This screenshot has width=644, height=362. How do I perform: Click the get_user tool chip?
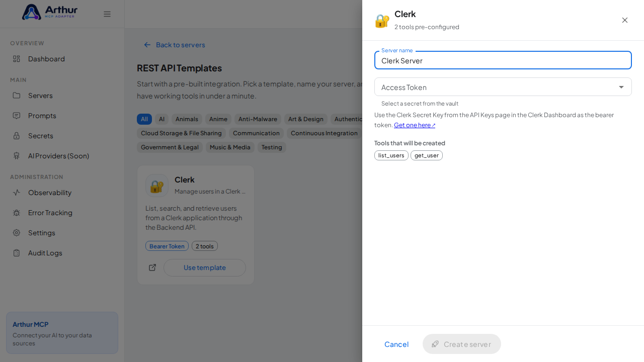click(427, 155)
